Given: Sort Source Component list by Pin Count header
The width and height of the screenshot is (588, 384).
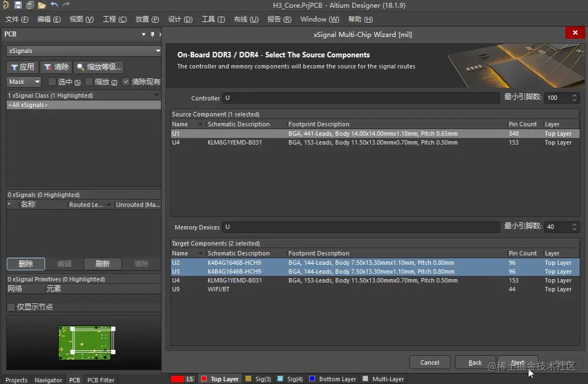Looking at the screenshot, I should (x=523, y=124).
